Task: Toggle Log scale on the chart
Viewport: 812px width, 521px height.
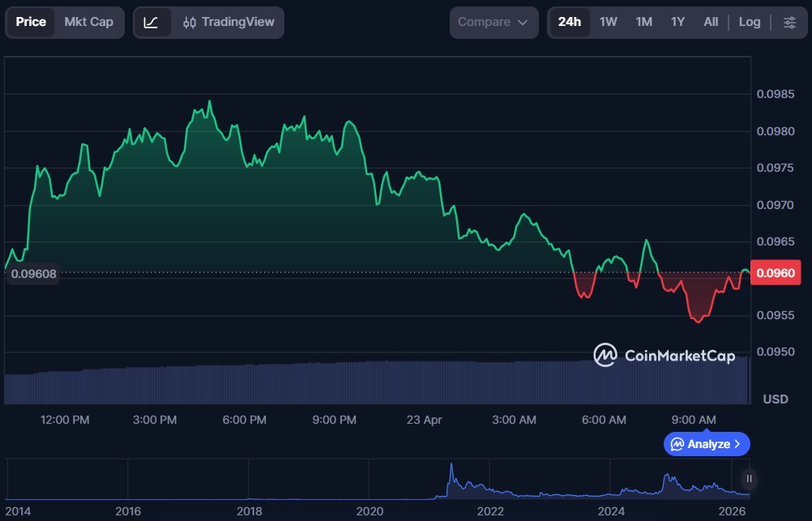Action: point(750,22)
